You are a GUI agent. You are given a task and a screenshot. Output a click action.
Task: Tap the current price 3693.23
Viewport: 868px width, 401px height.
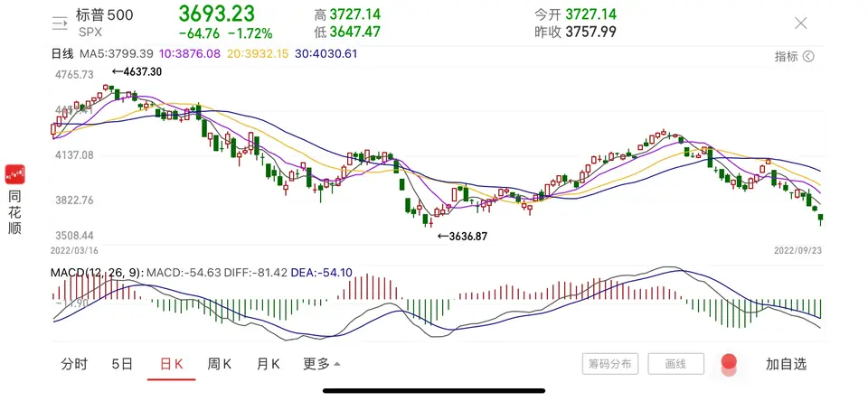coord(216,14)
